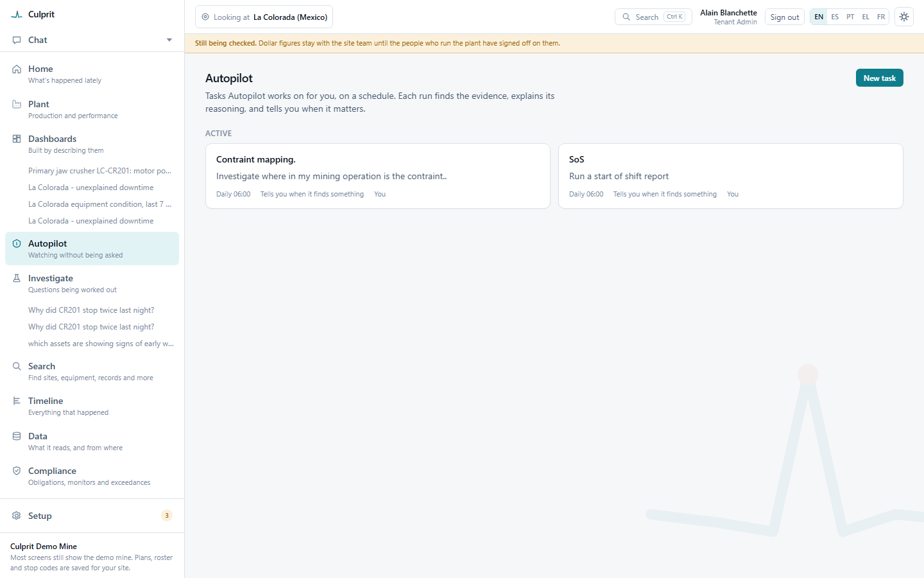The image size is (924, 578).
Task: Open the 'which assets are showing signs' investigation
Action: point(101,344)
